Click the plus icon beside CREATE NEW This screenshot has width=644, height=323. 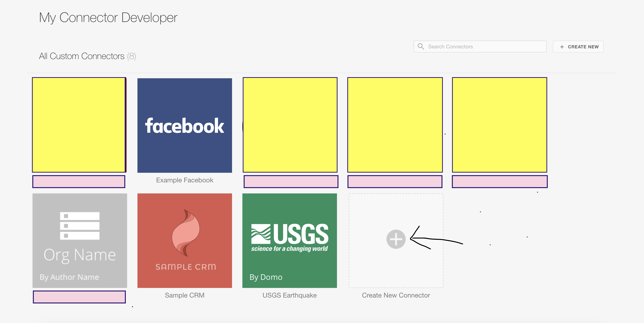[x=562, y=47]
